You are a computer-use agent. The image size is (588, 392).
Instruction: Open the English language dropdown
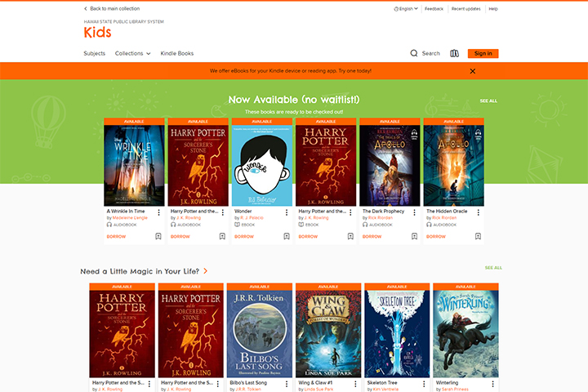(x=406, y=9)
